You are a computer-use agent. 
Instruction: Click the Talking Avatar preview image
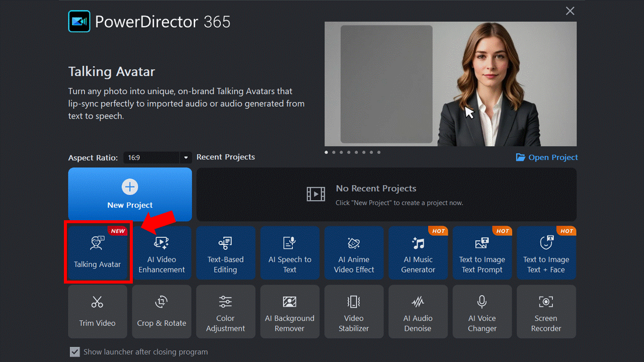[451, 84]
